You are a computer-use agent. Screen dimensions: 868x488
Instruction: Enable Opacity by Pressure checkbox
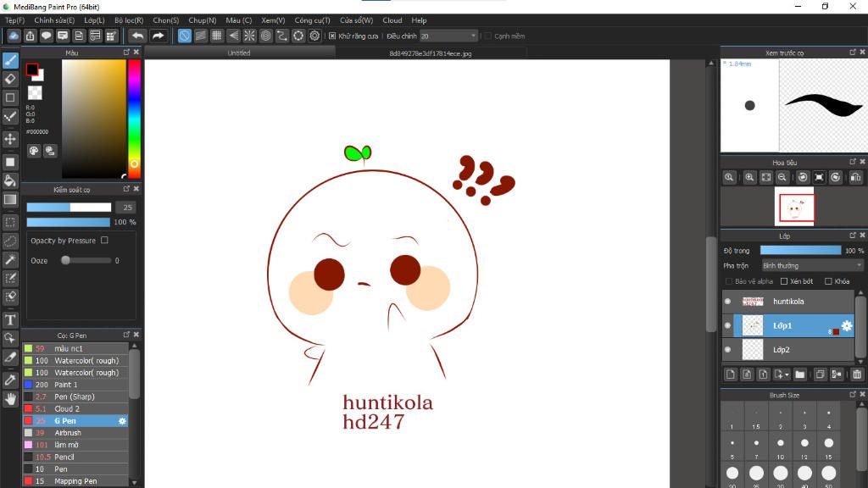point(104,241)
